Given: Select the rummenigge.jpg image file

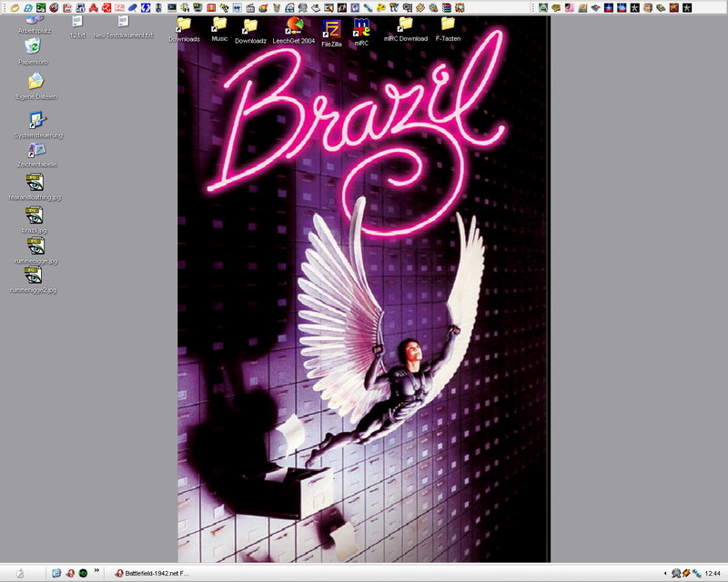Looking at the screenshot, I should pos(35,251).
